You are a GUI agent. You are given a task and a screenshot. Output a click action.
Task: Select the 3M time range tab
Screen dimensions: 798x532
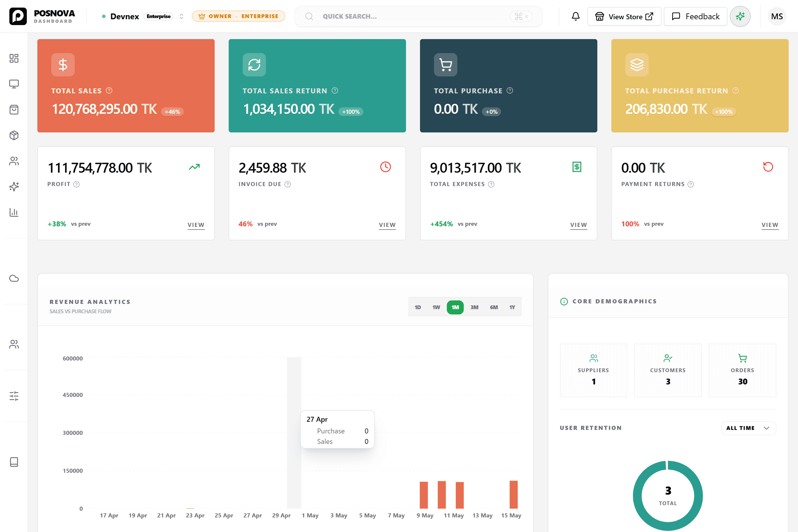tap(474, 307)
